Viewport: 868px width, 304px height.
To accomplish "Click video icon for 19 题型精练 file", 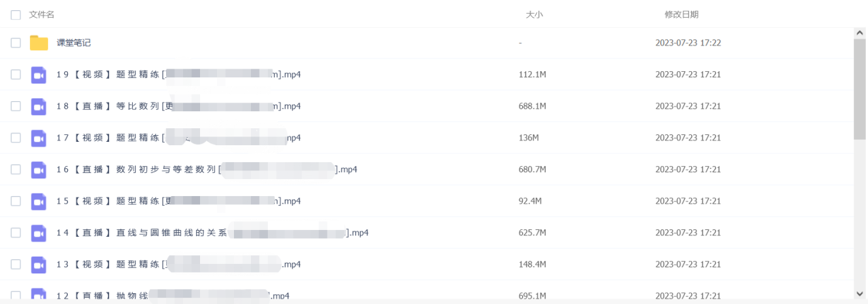I will (39, 75).
